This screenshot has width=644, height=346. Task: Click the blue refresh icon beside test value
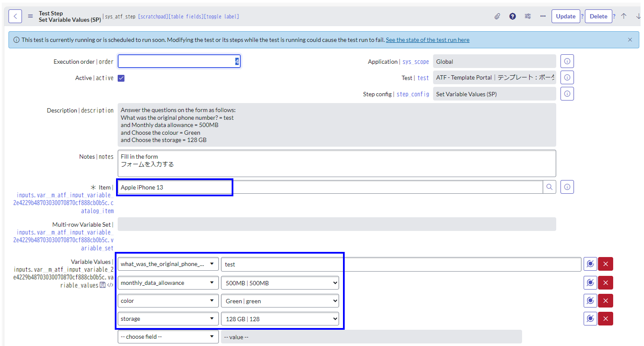coord(590,263)
